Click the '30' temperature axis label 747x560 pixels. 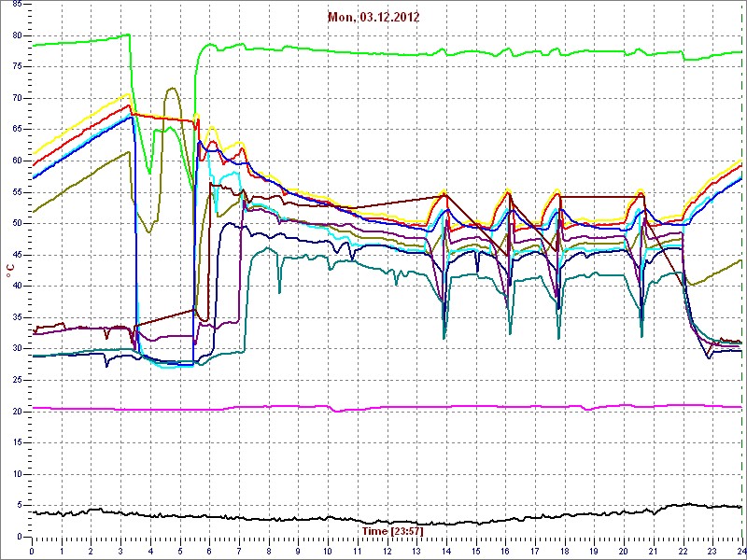16,348
